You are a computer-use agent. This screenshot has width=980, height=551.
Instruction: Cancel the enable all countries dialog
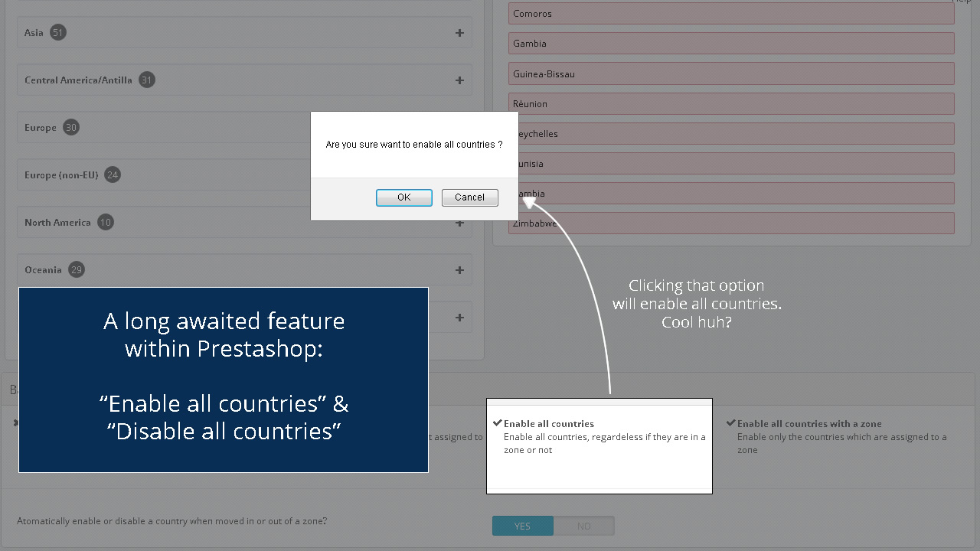469,197
